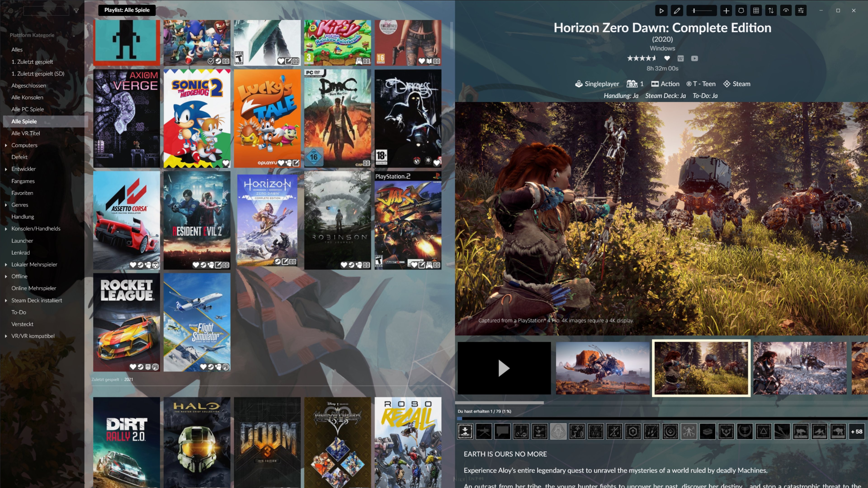Screen dimensions: 868x488
Task: Select the To-Do playlist
Action: pyautogui.click(x=19, y=312)
